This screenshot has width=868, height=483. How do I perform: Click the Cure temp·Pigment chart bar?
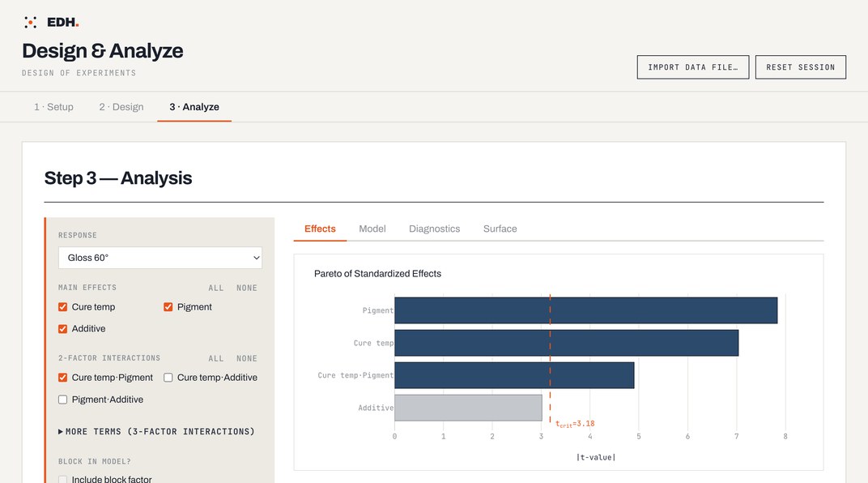[514, 375]
